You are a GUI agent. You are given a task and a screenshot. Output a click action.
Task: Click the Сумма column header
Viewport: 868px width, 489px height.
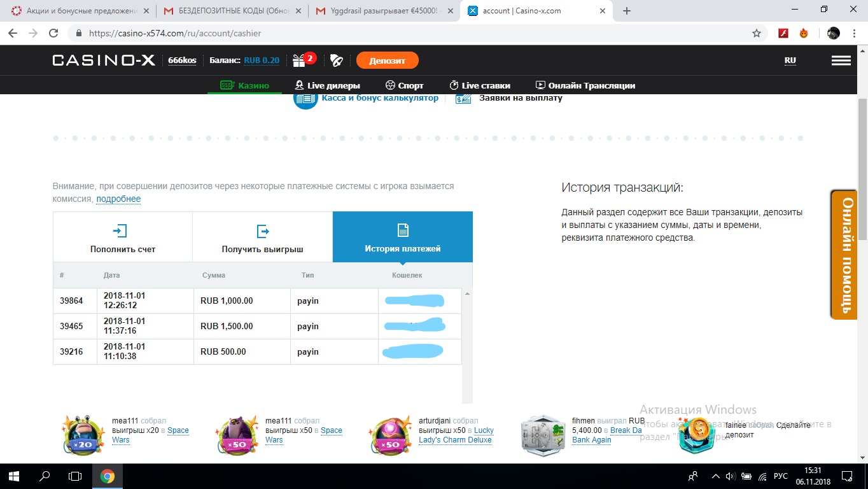click(x=214, y=275)
